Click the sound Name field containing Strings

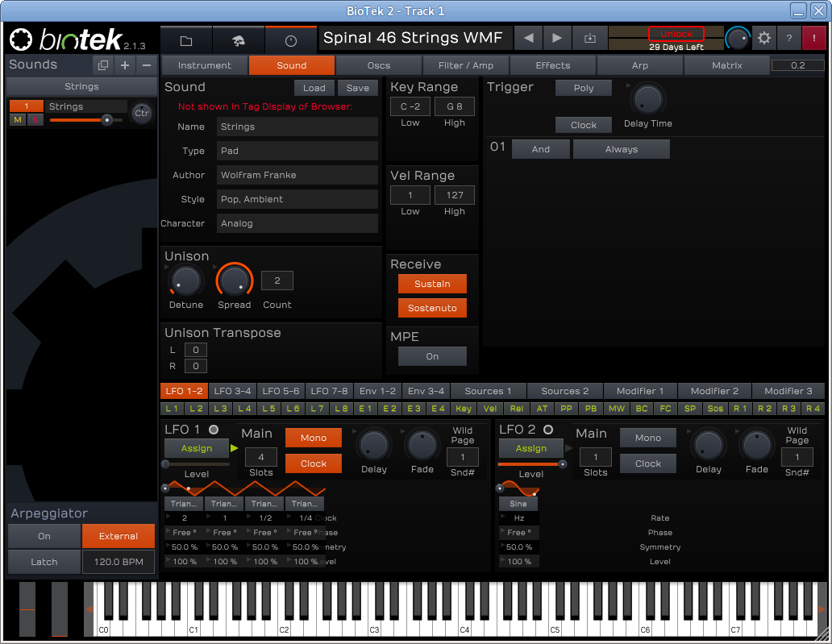tap(297, 127)
